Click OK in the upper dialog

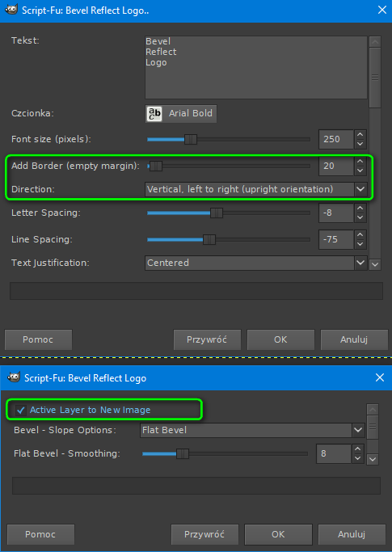click(x=280, y=339)
